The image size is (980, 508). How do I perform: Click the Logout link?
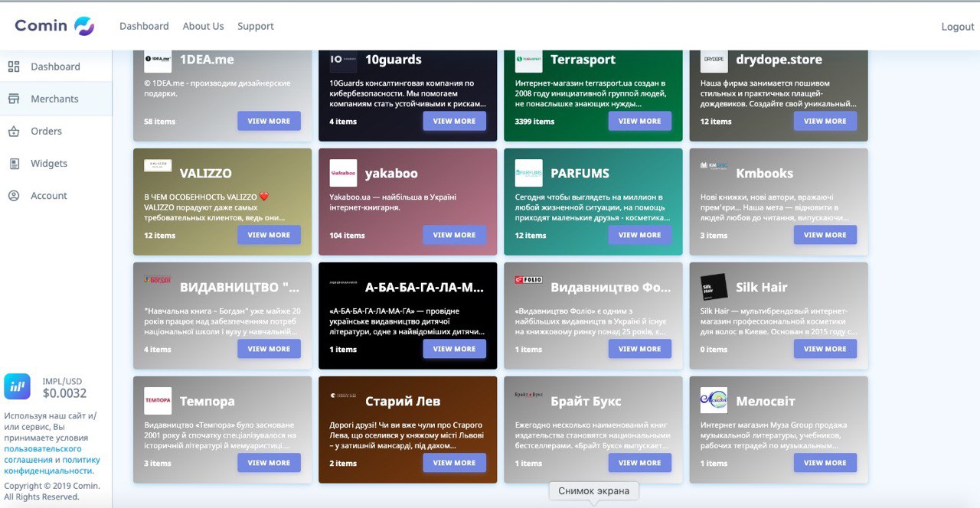click(x=958, y=27)
